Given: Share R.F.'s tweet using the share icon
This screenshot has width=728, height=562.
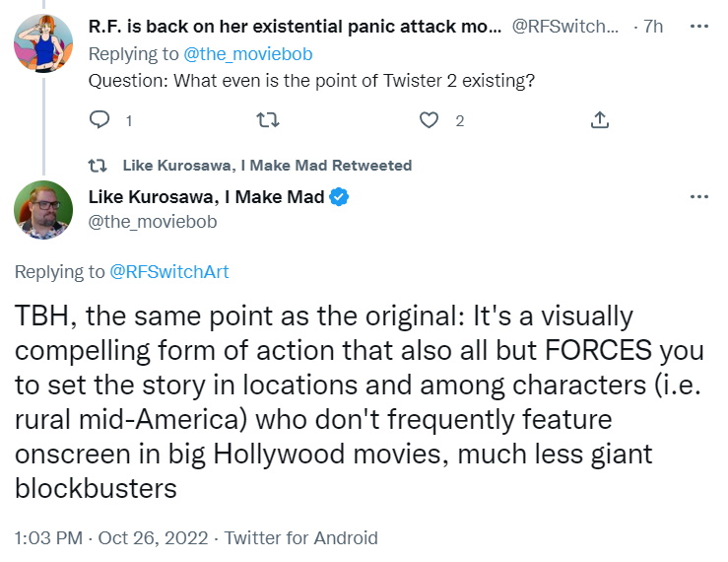Looking at the screenshot, I should pos(599,120).
